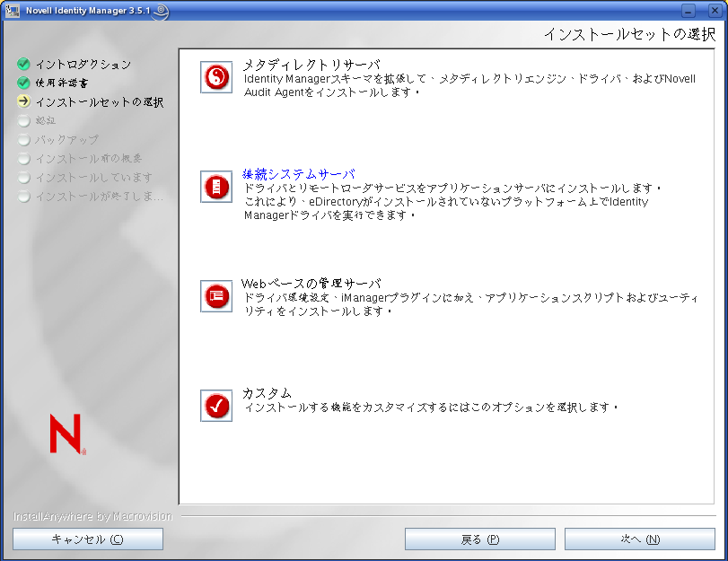Click the green check beside イントロダクション

click(x=22, y=64)
